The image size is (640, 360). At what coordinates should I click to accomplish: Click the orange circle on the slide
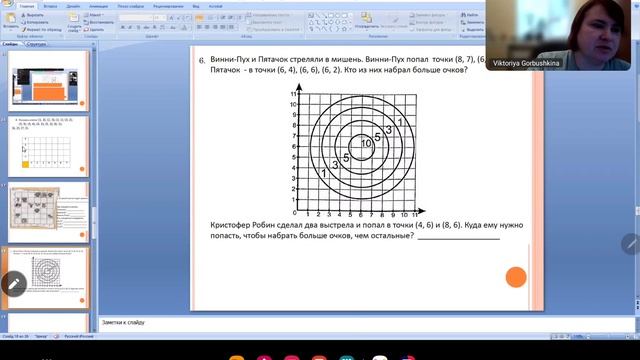[516, 277]
